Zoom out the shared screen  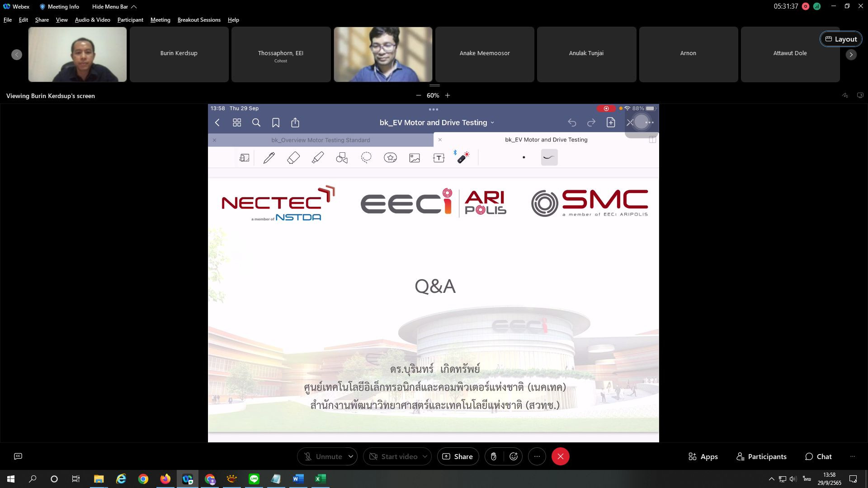click(x=419, y=95)
